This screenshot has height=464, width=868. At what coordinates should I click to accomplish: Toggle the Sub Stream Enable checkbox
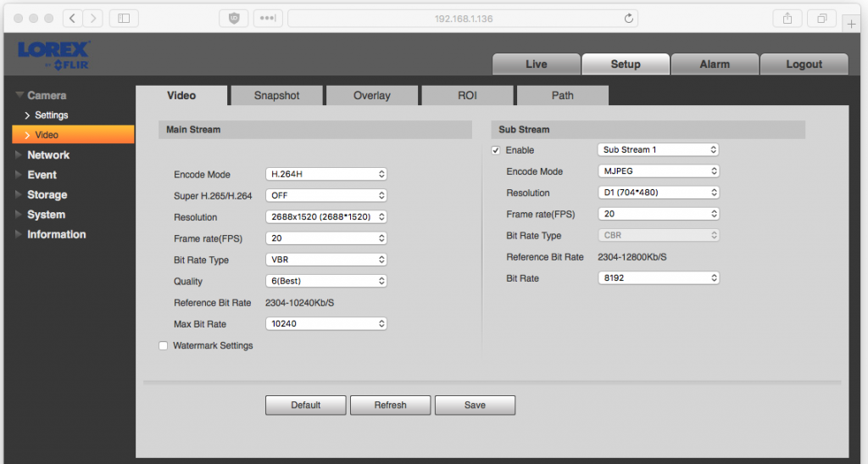(495, 150)
